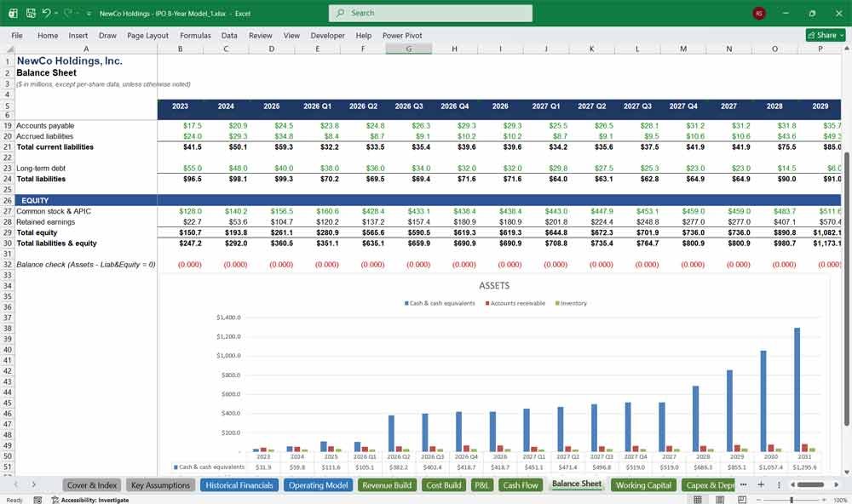852x504 pixels.
Task: Open the File menu
Action: (17, 35)
